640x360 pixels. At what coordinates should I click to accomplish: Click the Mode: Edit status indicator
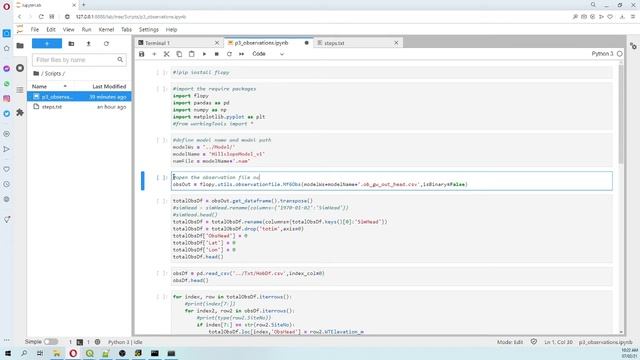click(x=509, y=342)
